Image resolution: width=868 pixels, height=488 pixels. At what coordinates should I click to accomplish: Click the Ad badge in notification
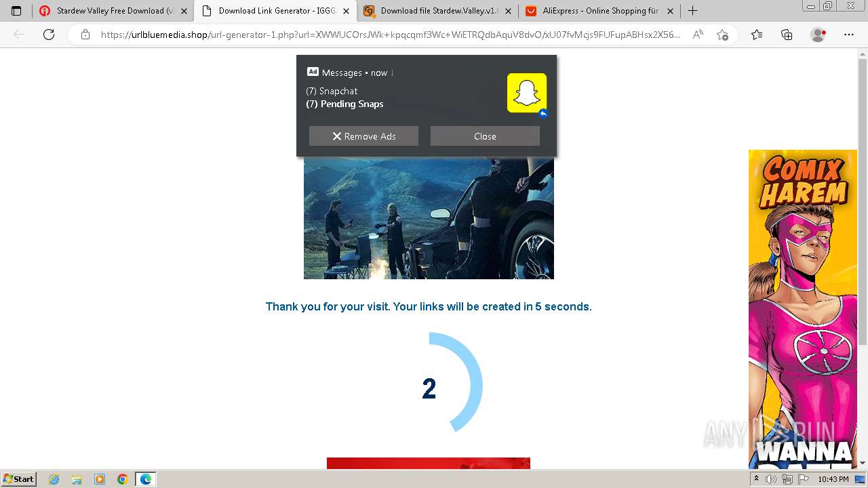coord(313,72)
